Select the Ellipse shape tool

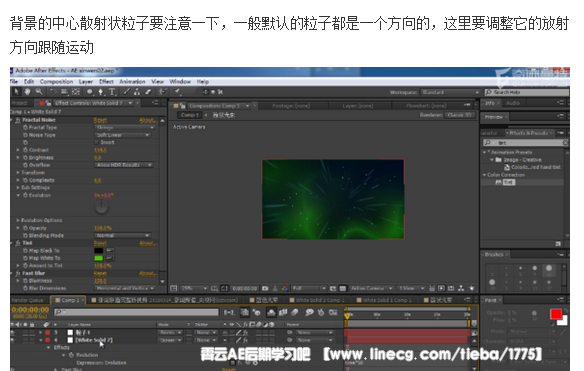point(90,91)
